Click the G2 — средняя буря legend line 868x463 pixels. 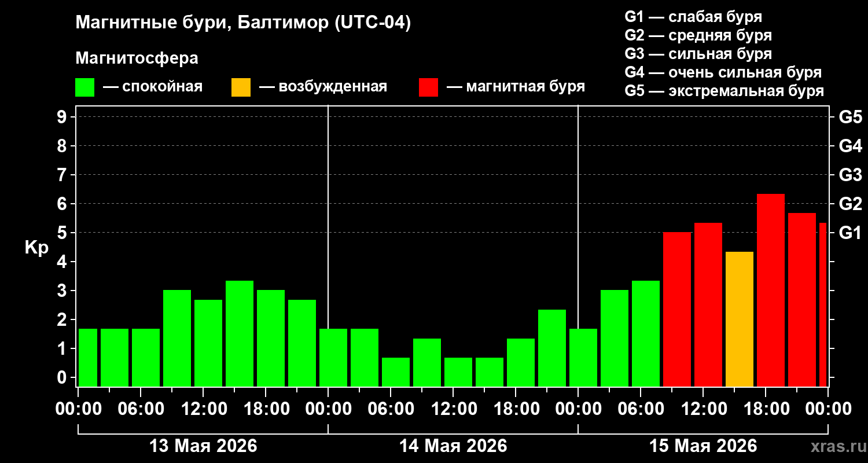pos(698,35)
